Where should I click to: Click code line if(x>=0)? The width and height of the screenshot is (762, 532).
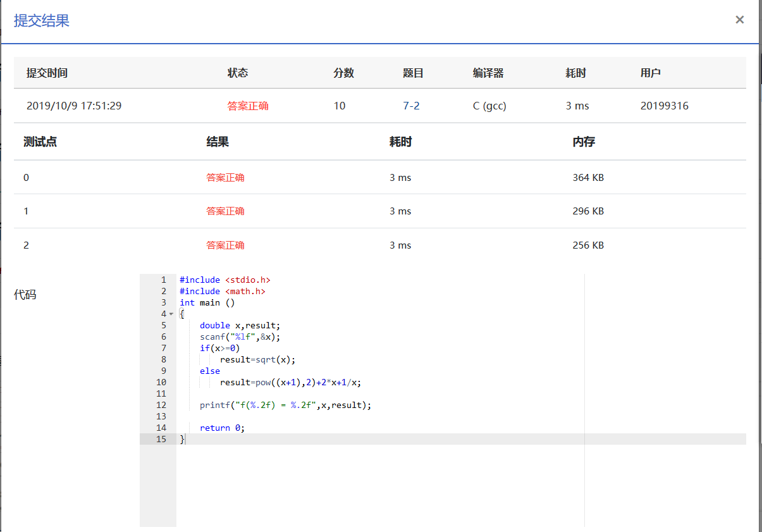coord(220,348)
